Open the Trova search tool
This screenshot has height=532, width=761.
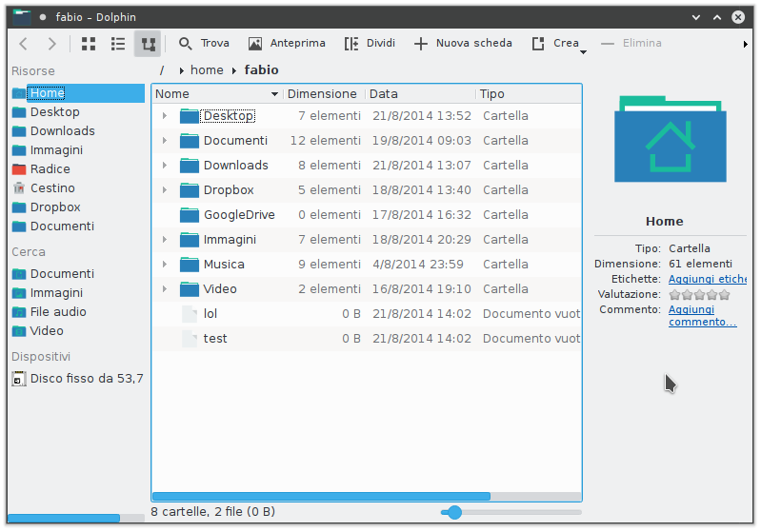(x=204, y=43)
